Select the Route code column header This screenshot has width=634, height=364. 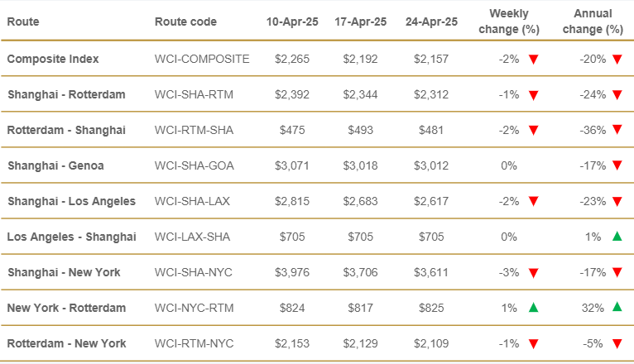coord(185,22)
